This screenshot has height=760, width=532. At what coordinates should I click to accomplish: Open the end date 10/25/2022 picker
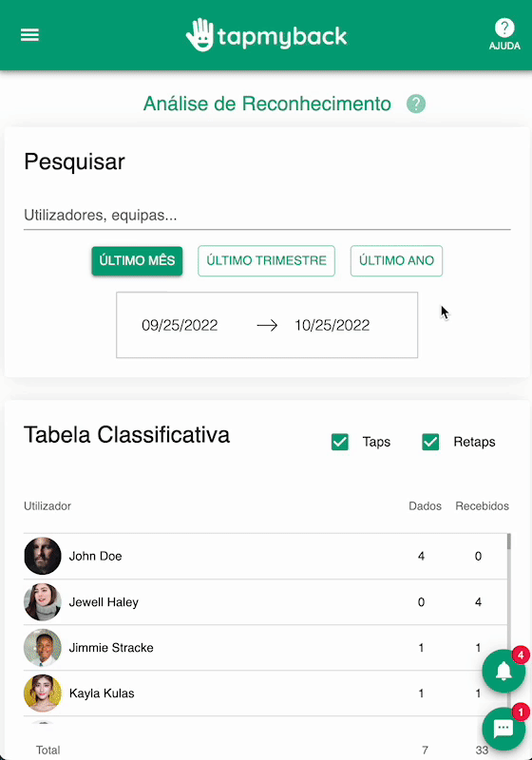pos(332,325)
